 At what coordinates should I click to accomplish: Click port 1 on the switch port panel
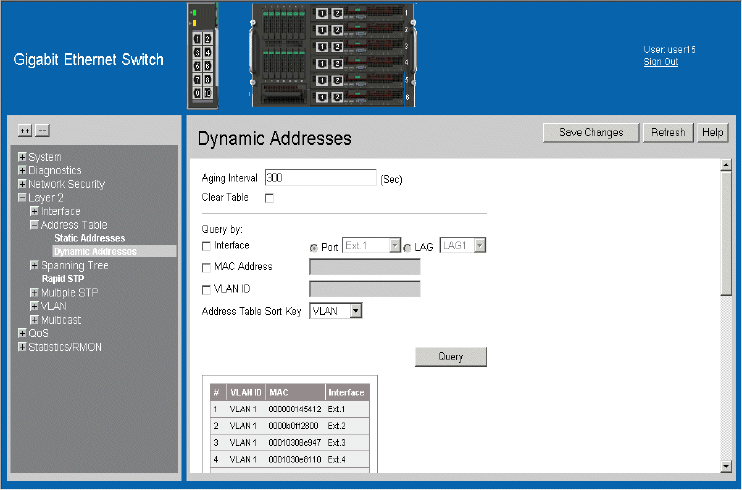pos(197,37)
